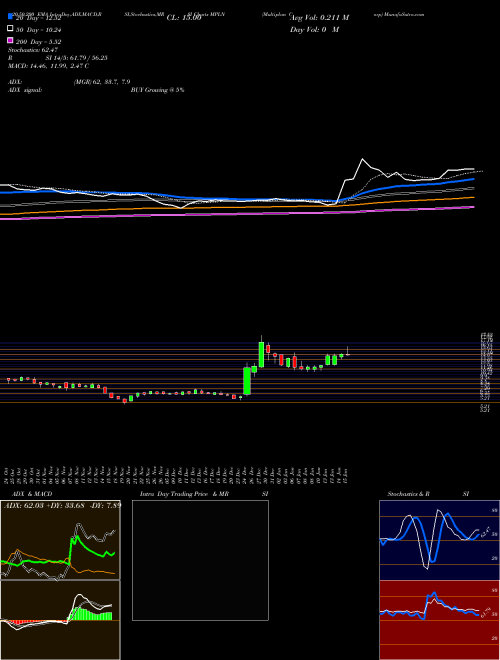Image resolution: width=500 pixels, height=660 pixels.
Task: Open the blue Stochastics chart panel
Action: coord(439,540)
